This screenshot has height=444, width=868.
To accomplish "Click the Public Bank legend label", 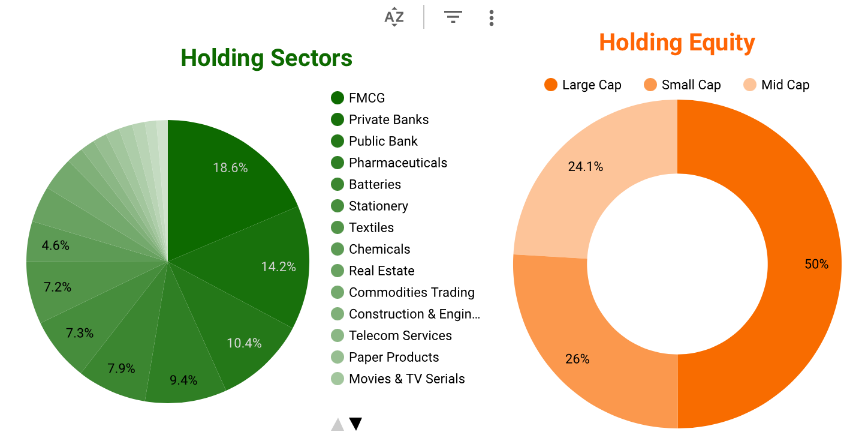I will [x=383, y=141].
